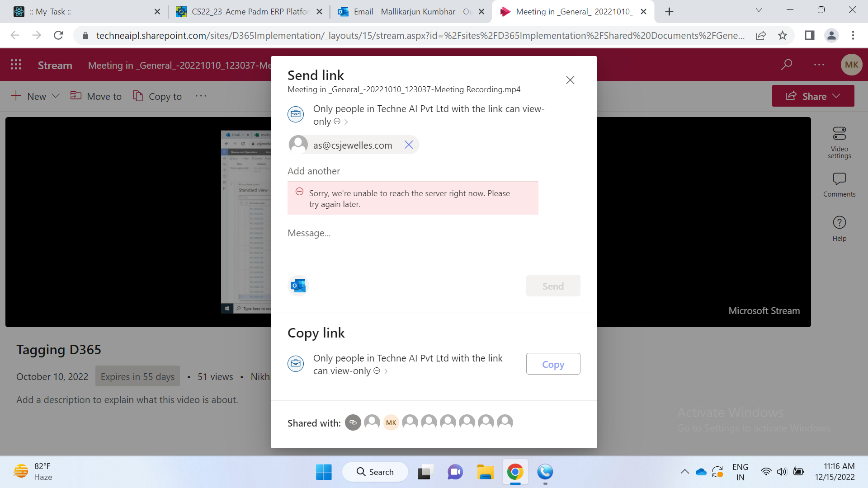The image size is (868, 488).
Task: Open Task View on taskbar
Action: coord(425,472)
